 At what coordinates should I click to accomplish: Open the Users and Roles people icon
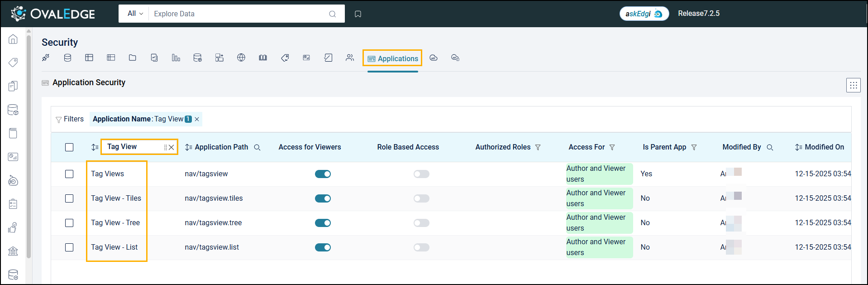350,58
